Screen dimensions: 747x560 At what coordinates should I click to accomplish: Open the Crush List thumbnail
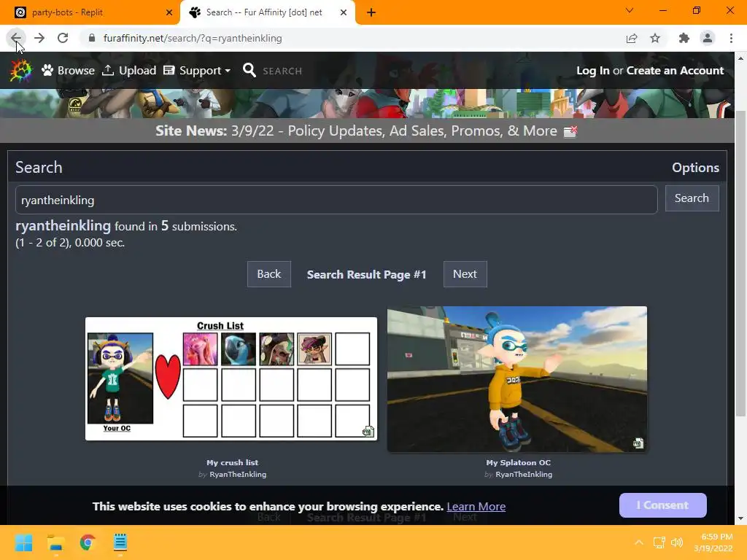pos(231,378)
